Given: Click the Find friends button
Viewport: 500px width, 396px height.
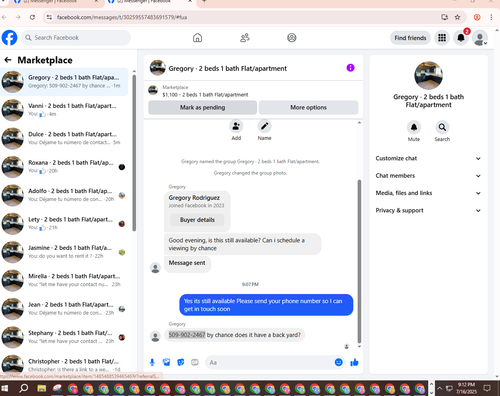Looking at the screenshot, I should pos(410,38).
